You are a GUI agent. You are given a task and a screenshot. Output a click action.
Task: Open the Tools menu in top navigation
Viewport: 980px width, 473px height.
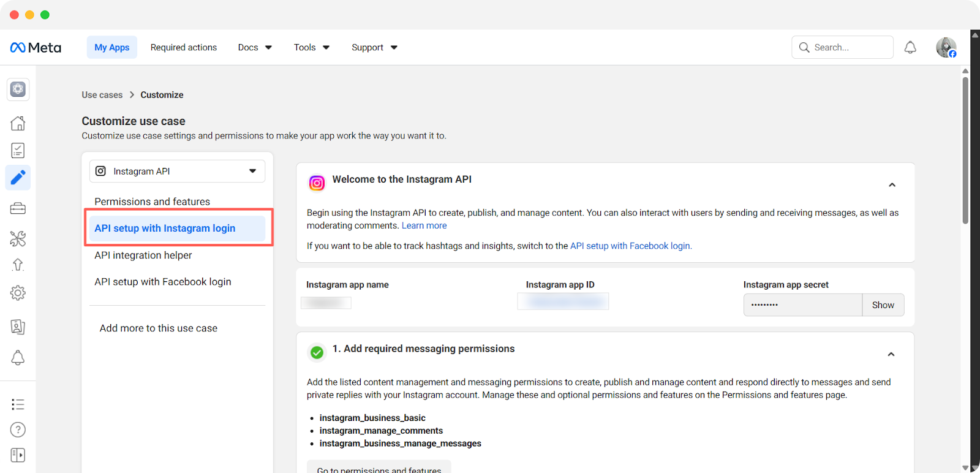point(311,47)
